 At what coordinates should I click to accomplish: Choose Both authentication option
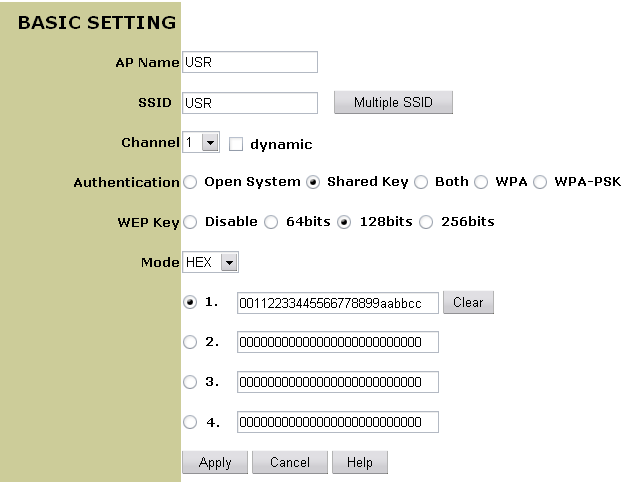[421, 182]
